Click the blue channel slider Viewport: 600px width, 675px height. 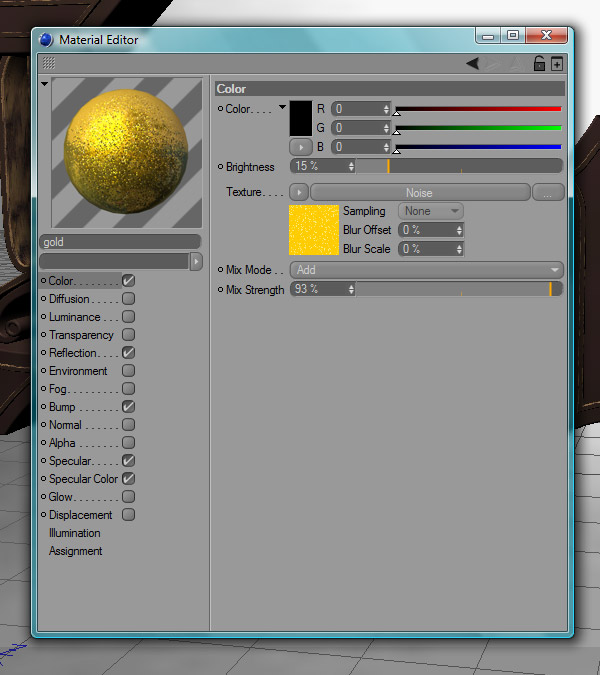click(478, 147)
